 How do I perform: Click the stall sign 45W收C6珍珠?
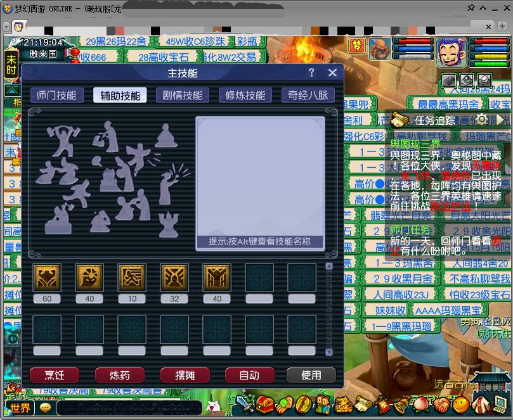195,42
